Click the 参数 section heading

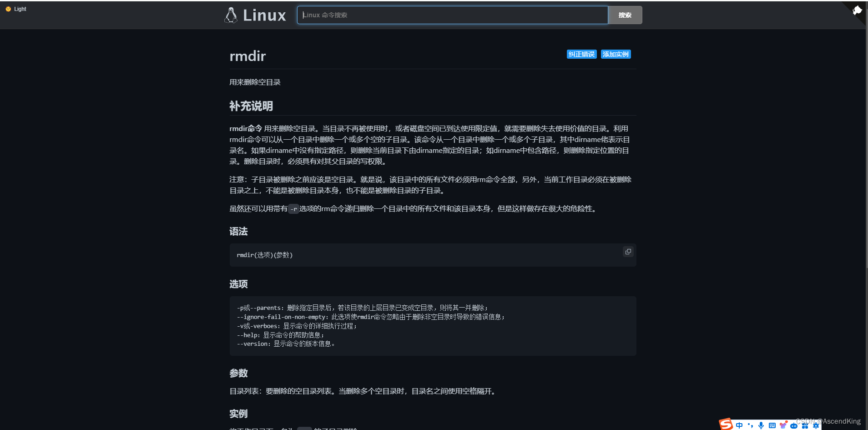pyautogui.click(x=238, y=373)
